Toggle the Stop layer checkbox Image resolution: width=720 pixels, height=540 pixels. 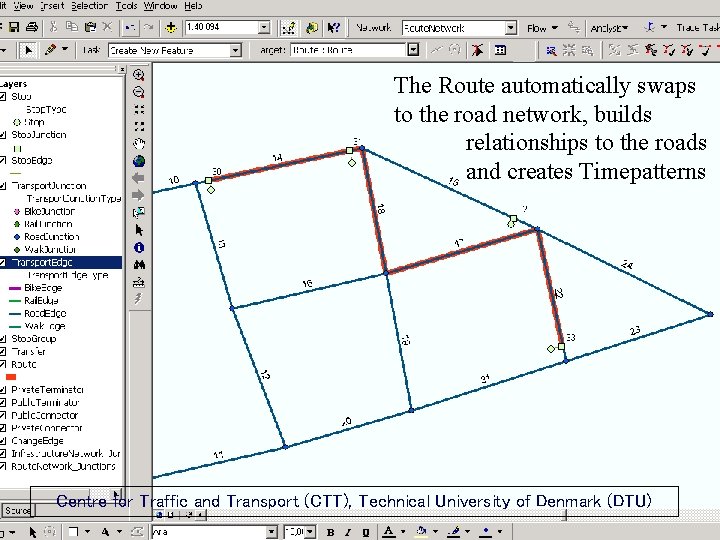click(3, 96)
